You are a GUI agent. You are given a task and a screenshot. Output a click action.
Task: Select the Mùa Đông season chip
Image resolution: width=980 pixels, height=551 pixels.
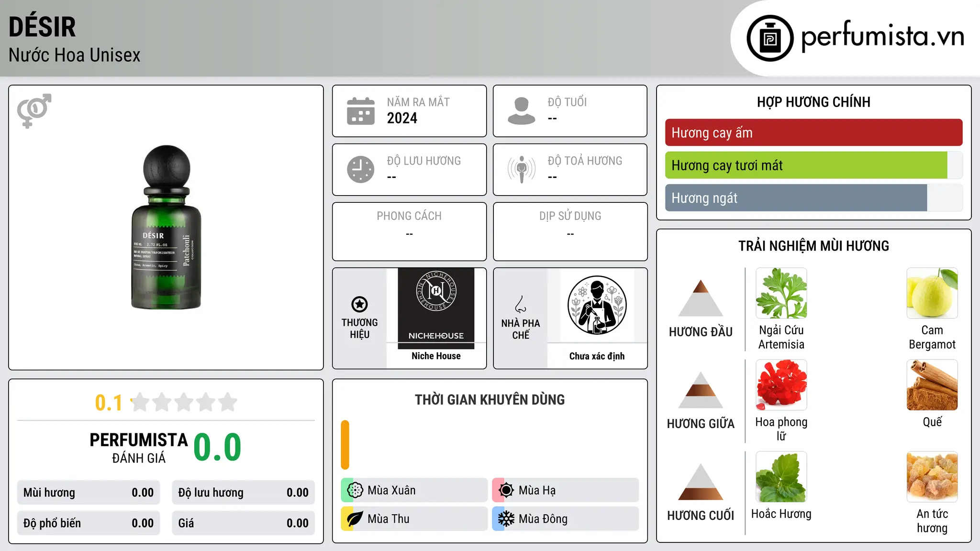tap(566, 519)
